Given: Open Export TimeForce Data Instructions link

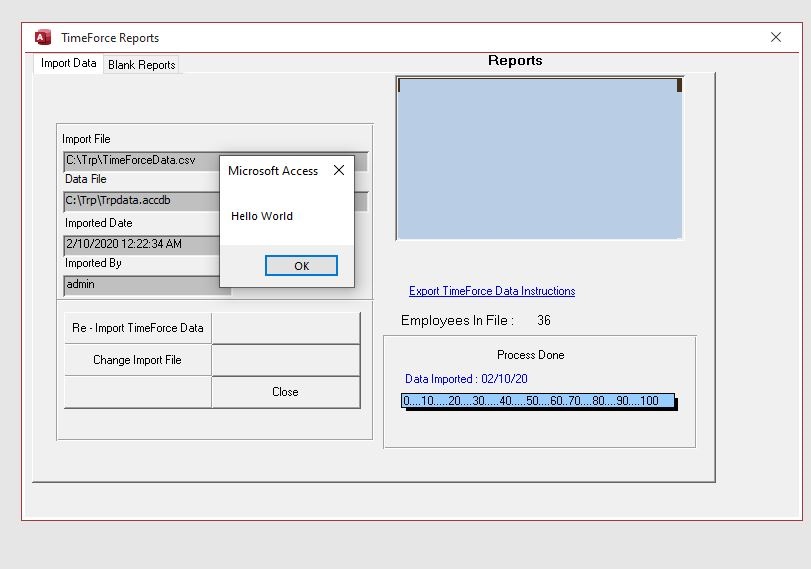Looking at the screenshot, I should point(492,291).
